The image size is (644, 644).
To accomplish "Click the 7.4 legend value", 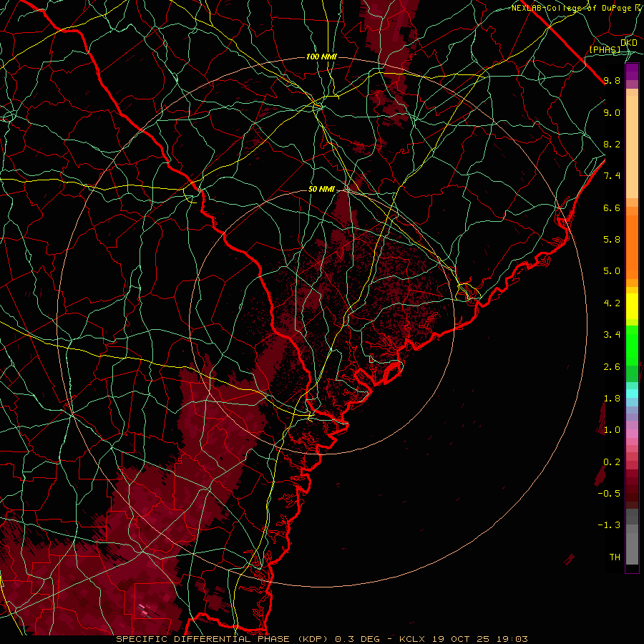I will tap(612, 176).
